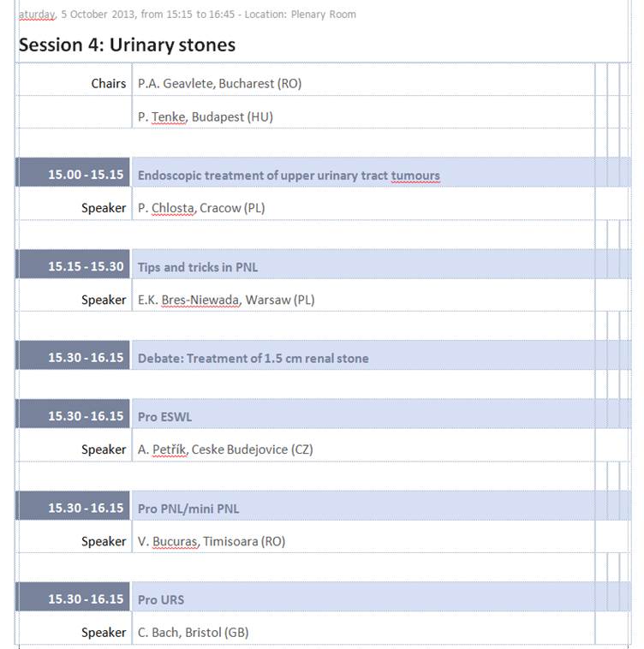This screenshot has height=649, width=644.
Task: Click speaker C. Bach, Bristol (GB)
Action: [x=193, y=633]
